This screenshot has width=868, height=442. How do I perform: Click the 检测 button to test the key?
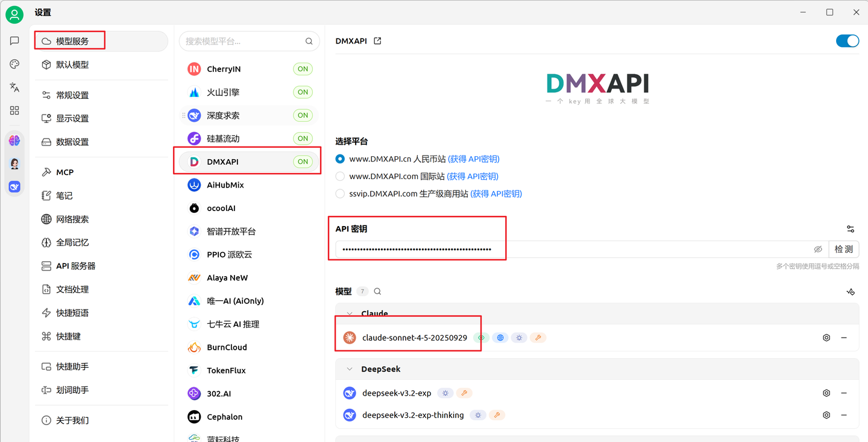tap(844, 249)
